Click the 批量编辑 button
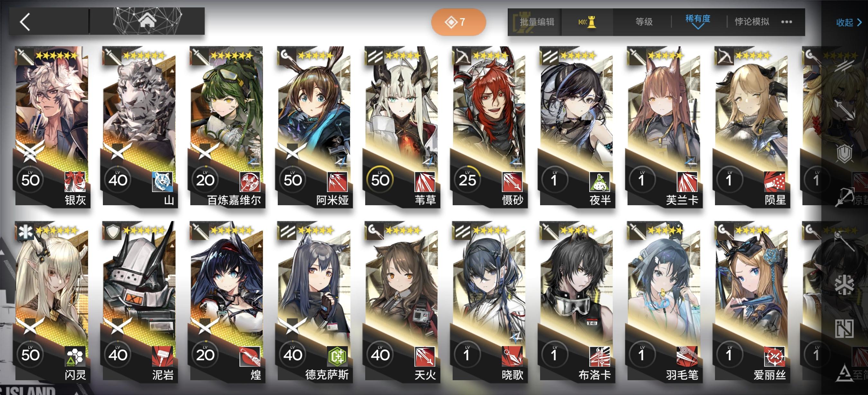This screenshot has height=395, width=868. [x=537, y=22]
